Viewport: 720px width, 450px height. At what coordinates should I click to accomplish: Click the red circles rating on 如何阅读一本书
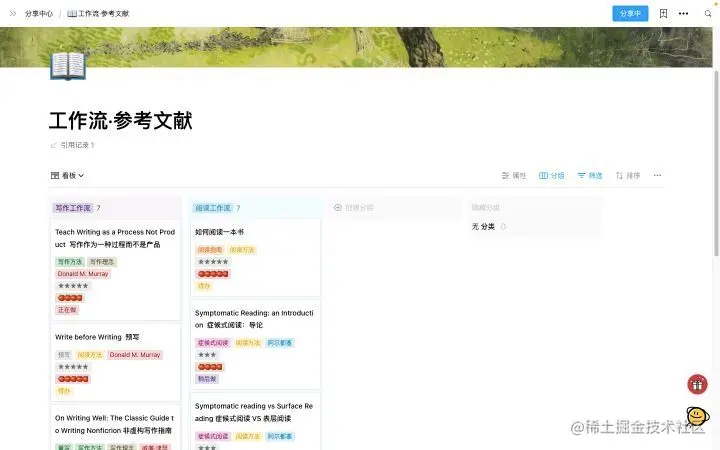pos(213,274)
